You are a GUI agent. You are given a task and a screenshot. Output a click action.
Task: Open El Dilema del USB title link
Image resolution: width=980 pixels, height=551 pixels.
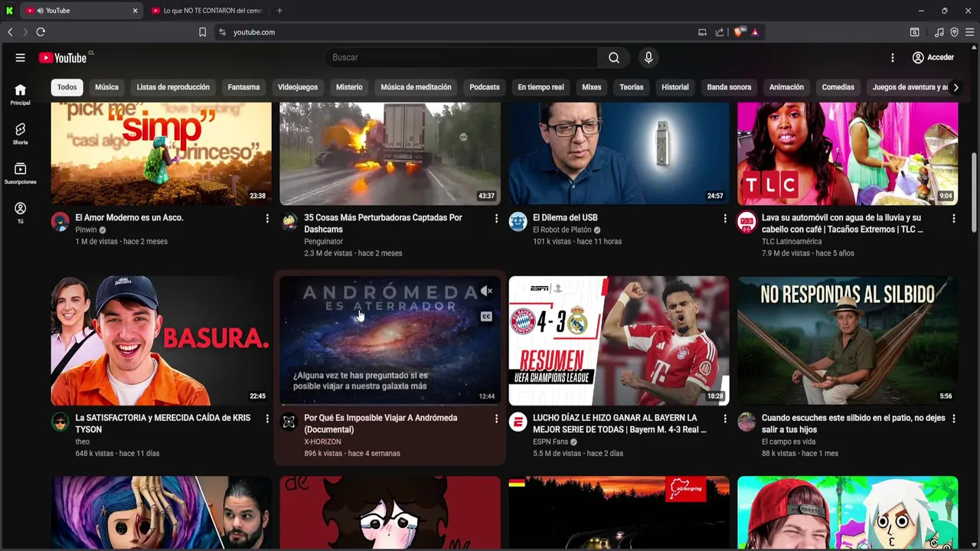[565, 218]
